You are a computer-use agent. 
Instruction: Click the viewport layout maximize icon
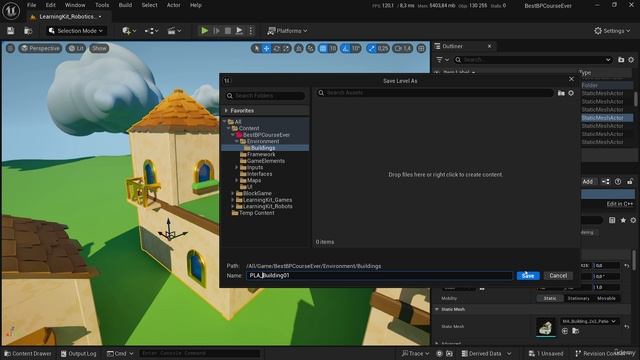pos(421,49)
